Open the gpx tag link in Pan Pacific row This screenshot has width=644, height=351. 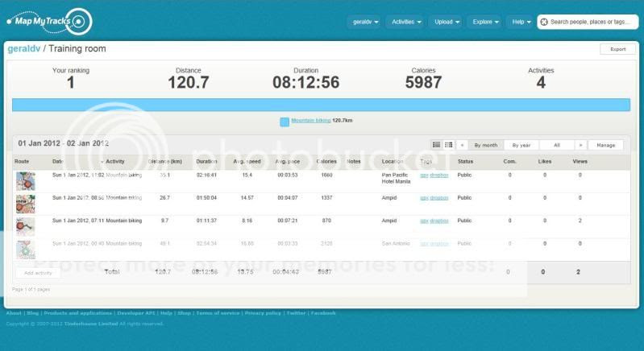click(424, 175)
